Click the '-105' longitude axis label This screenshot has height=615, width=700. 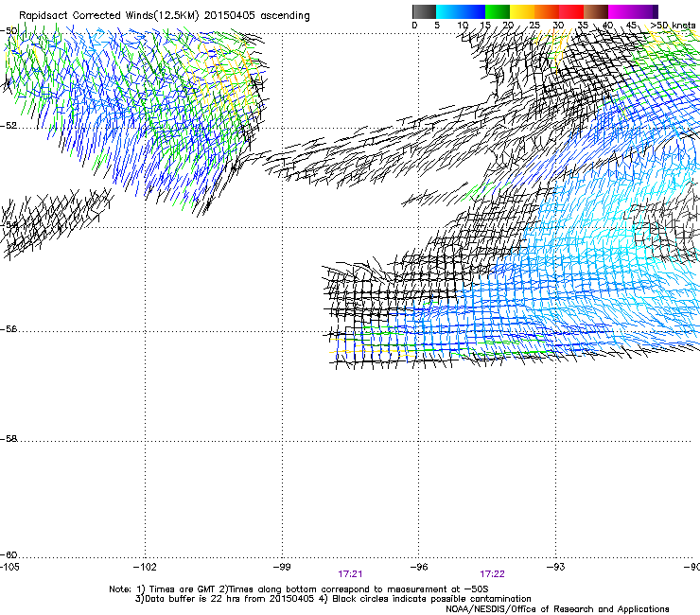[9, 567]
